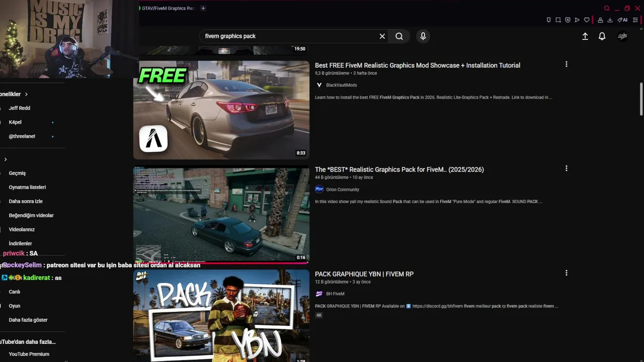Take a snapshot with the dashed-square icon
The width and height of the screenshot is (644, 362).
coord(558,20)
